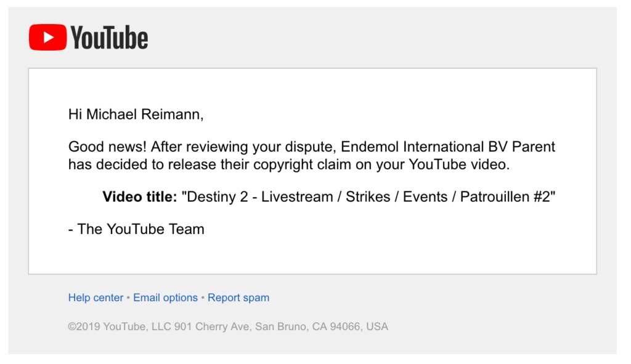Open the Help center link
Image resolution: width=631 pixels, height=364 pixels.
(x=96, y=297)
